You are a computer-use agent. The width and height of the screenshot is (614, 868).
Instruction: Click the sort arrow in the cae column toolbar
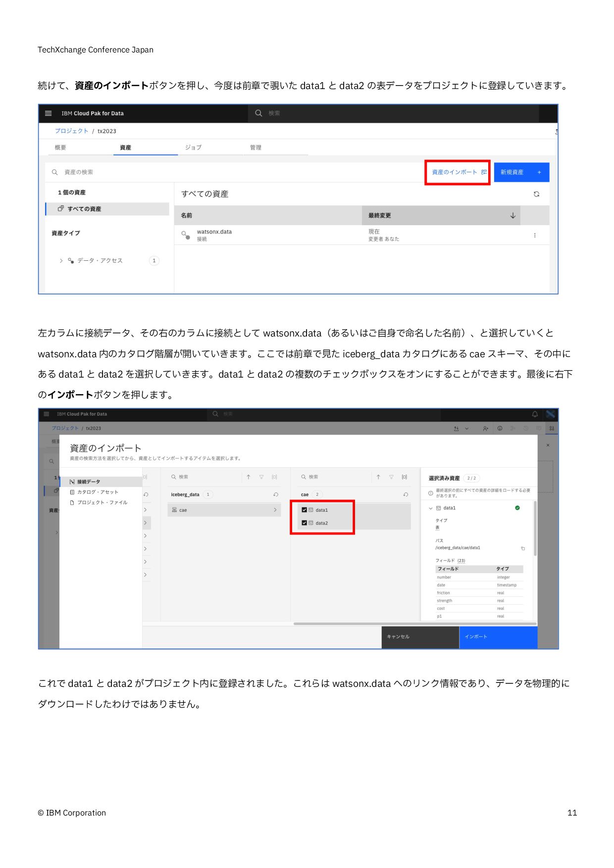coord(378,477)
